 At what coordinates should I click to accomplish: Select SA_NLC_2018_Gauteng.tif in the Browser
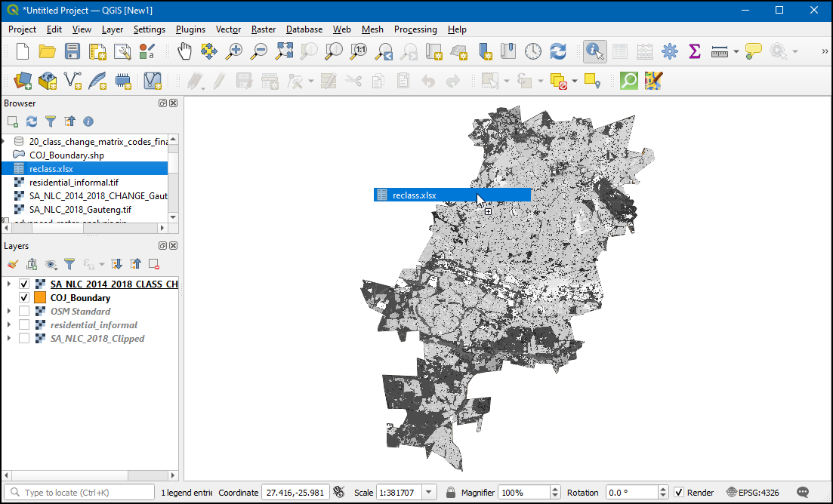tap(80, 210)
